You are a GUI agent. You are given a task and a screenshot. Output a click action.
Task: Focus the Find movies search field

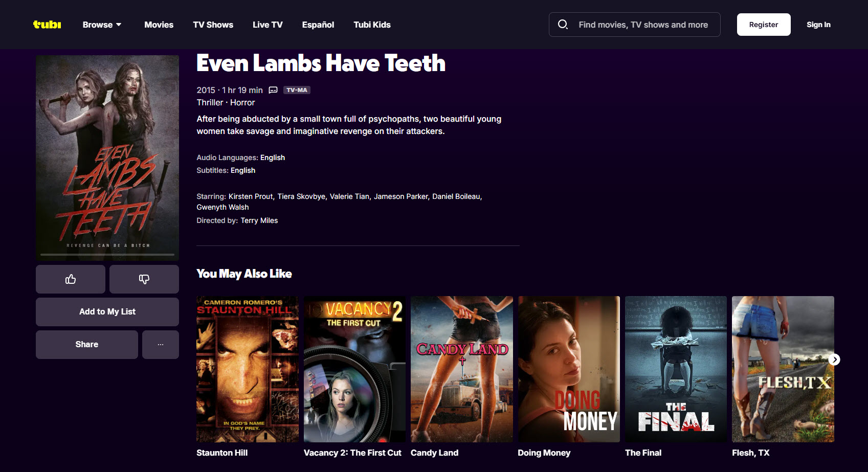(x=634, y=25)
